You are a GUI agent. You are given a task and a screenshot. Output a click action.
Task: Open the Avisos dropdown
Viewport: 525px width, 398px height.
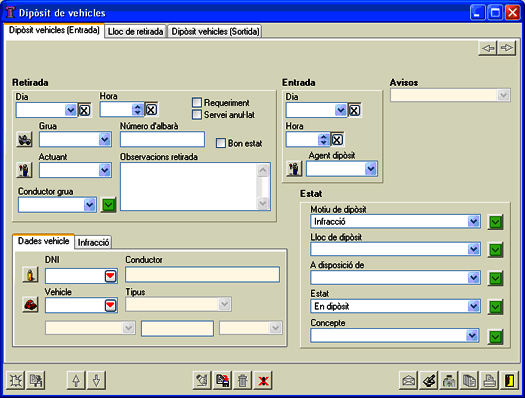pyautogui.click(x=503, y=95)
